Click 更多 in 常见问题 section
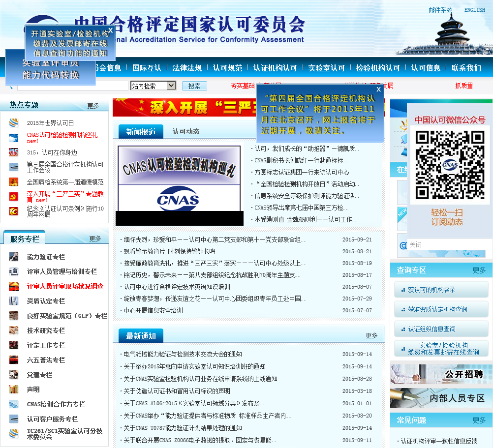493x448 pixels. click(479, 420)
